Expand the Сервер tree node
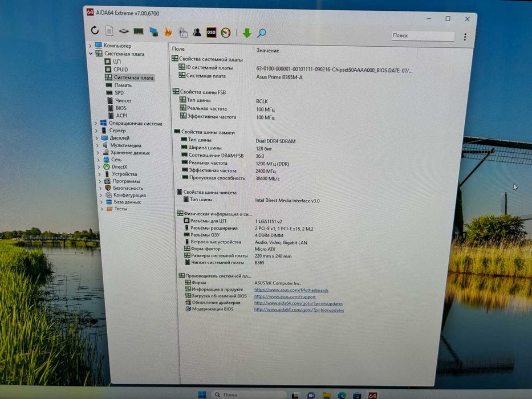The height and width of the screenshot is (399, 532). pyautogui.click(x=96, y=131)
